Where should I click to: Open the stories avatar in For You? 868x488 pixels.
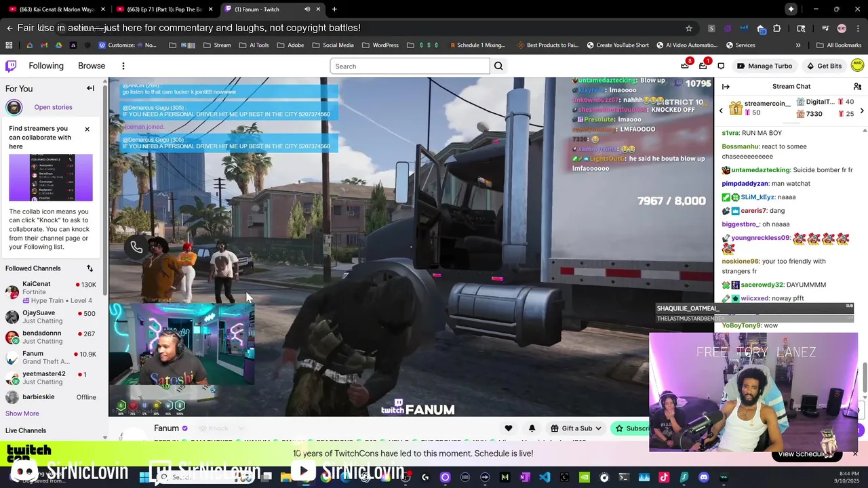(14, 107)
